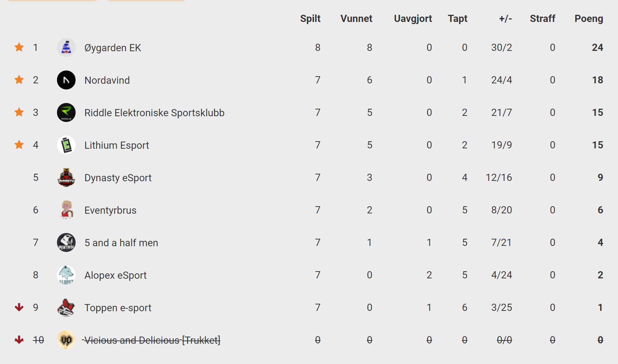Click the Uavgjort column header
Screen dimensions: 618x364
413,19
